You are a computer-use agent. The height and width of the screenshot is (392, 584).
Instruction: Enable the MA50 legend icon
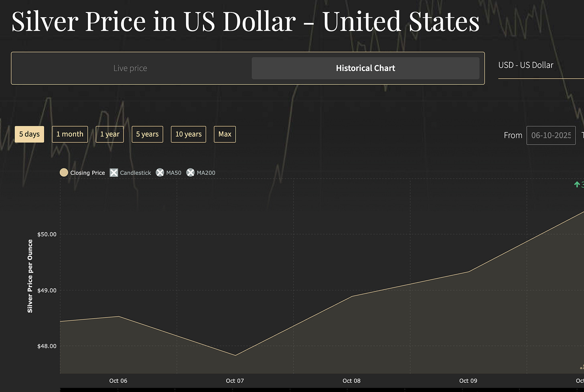pos(160,172)
